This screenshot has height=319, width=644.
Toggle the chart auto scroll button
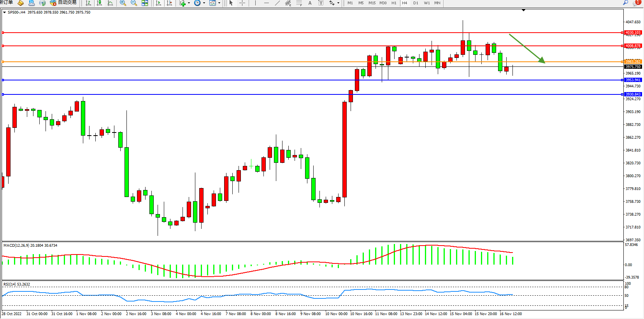coord(158,3)
